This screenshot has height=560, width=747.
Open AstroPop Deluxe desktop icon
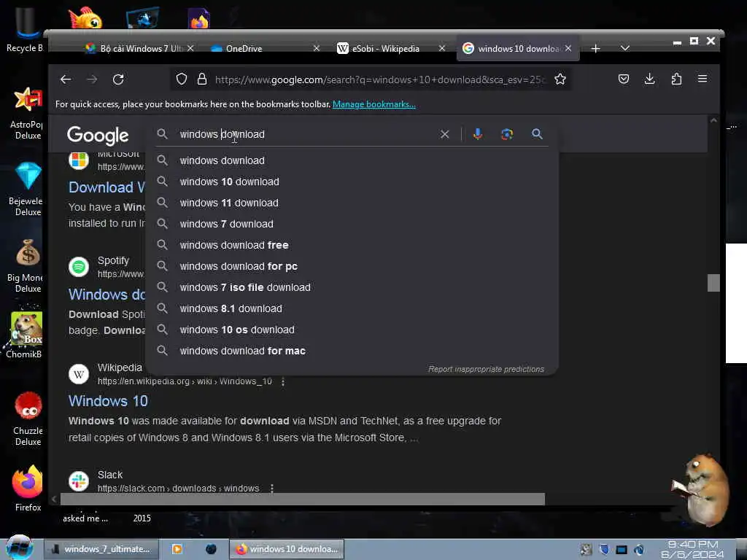click(27, 113)
